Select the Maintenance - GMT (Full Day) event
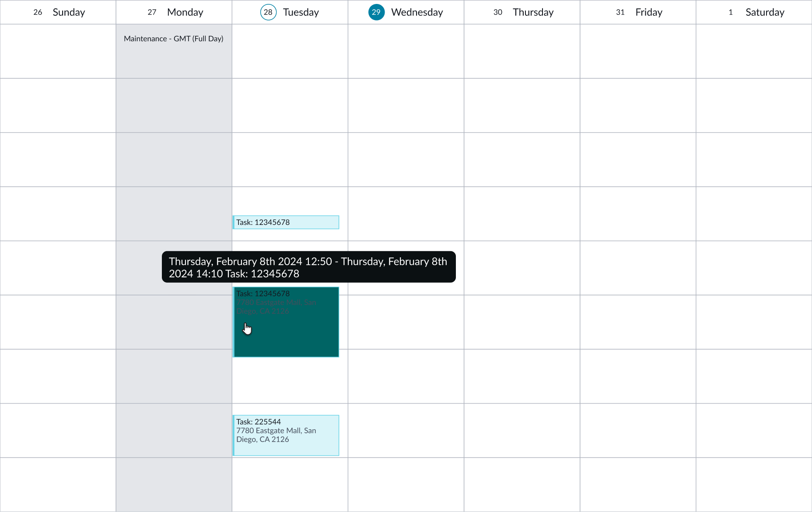The height and width of the screenshot is (512, 812). pyautogui.click(x=174, y=39)
